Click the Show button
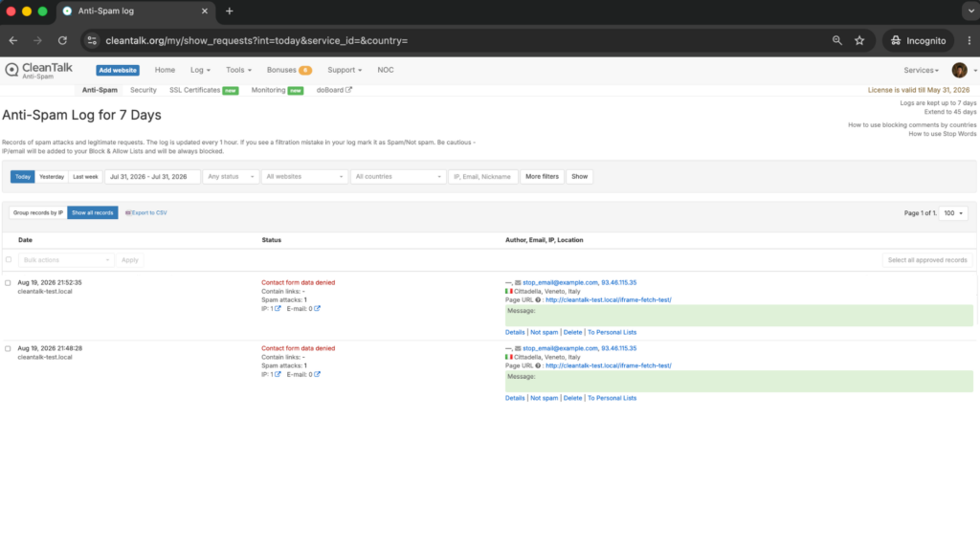This screenshot has width=980, height=551. [x=579, y=177]
